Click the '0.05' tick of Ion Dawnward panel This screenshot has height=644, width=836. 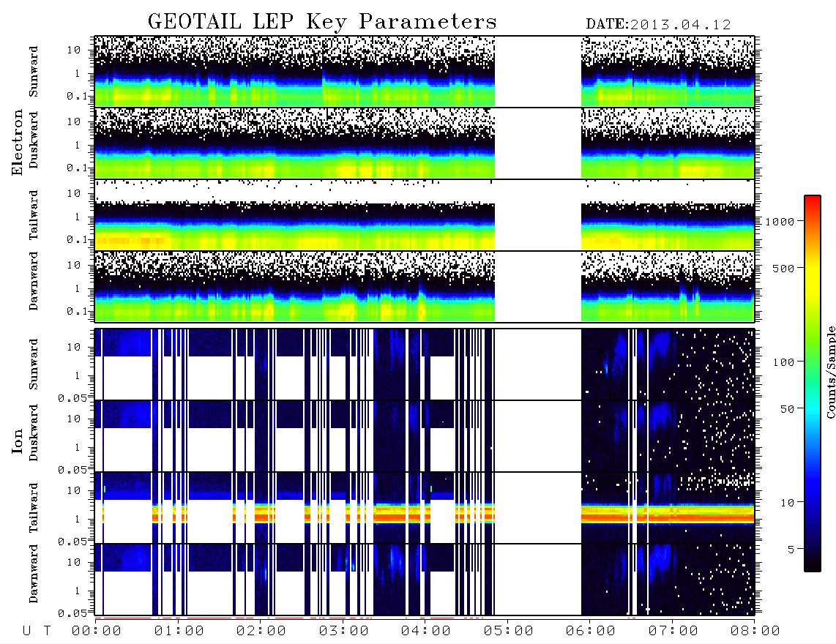point(73,613)
